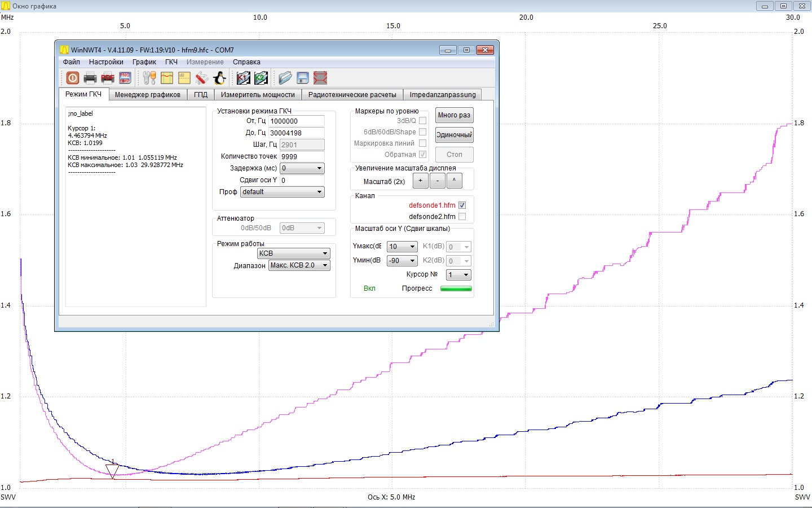The height and width of the screenshot is (508, 812).
Task: Click the cursor info text area
Action: click(x=136, y=207)
